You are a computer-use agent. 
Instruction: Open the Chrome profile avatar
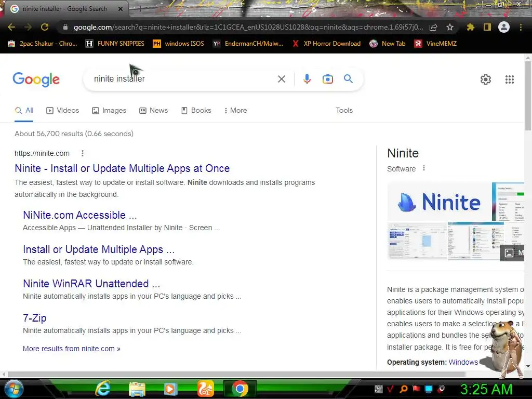(x=504, y=27)
